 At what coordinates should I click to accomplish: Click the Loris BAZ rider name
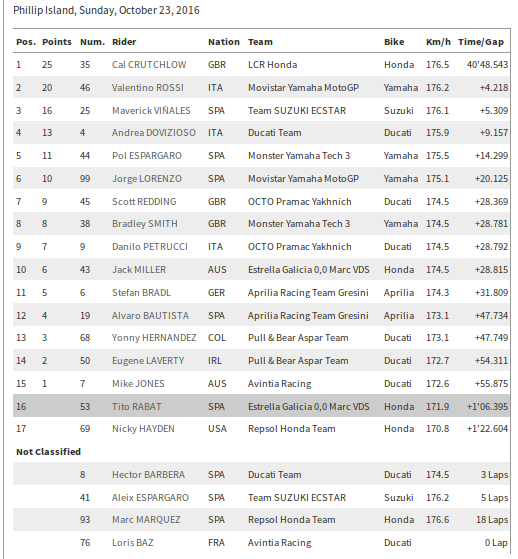tap(133, 543)
